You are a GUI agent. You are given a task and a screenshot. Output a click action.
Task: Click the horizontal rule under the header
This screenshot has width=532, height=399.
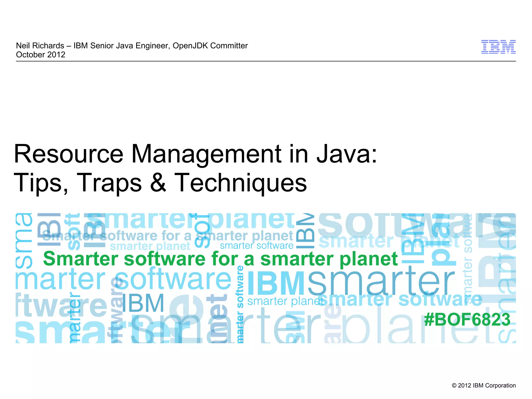coord(265,61)
